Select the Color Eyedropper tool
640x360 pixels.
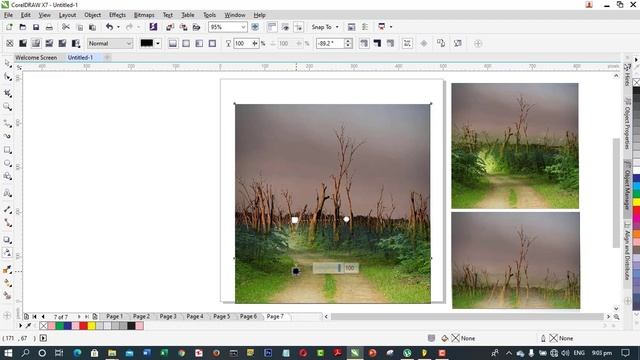click(7, 269)
